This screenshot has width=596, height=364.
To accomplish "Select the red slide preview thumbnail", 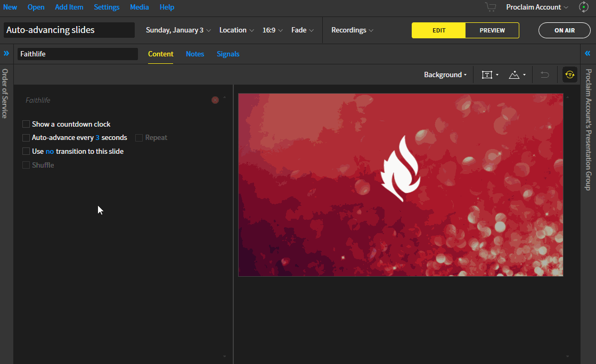I will (x=401, y=185).
